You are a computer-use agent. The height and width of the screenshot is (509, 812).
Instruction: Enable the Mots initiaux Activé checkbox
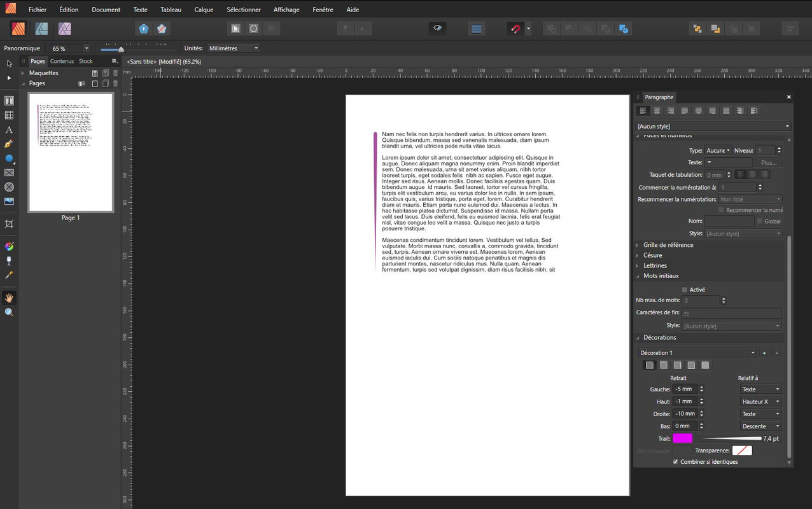tap(685, 289)
